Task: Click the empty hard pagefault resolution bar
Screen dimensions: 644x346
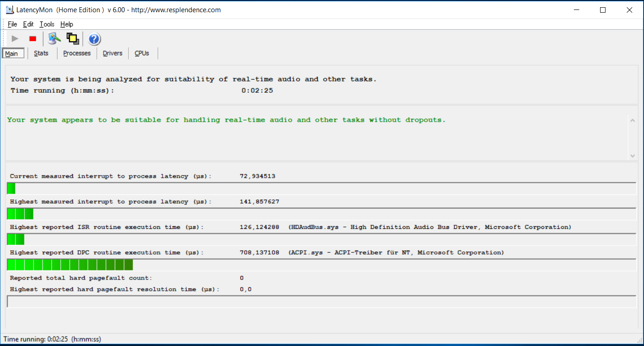Action: (x=321, y=302)
